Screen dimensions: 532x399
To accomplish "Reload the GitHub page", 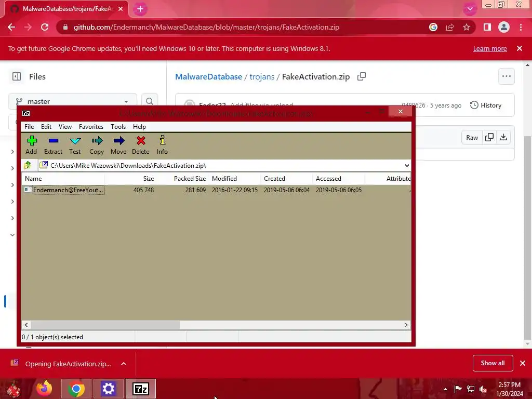I will click(x=45, y=27).
